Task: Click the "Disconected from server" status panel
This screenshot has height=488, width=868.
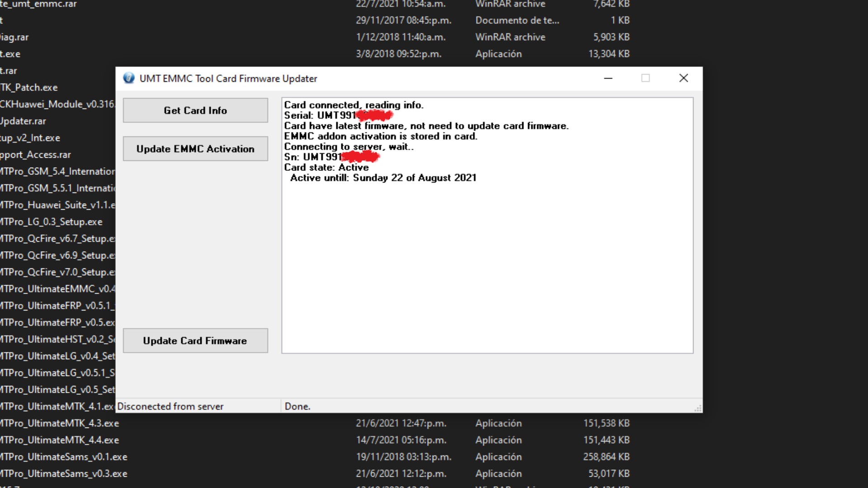Action: coord(170,406)
